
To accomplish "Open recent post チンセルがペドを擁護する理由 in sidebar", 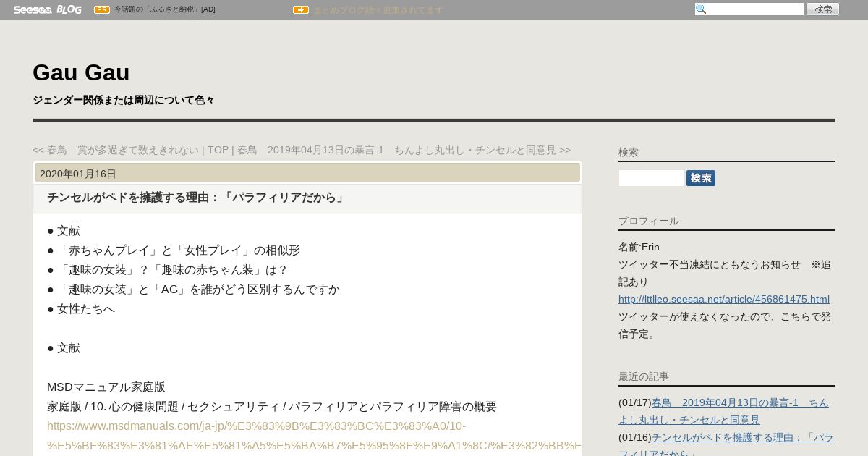I will coord(726,446).
